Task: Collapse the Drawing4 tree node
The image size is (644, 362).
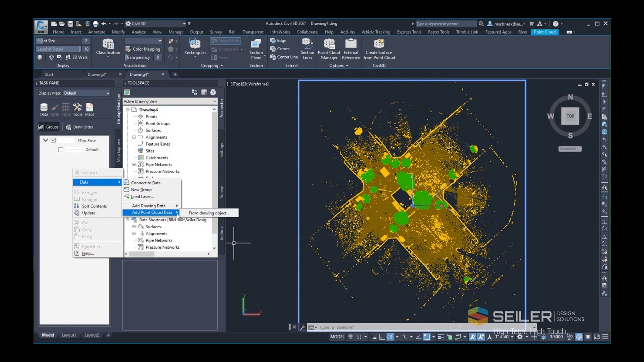Action: click(128, 110)
